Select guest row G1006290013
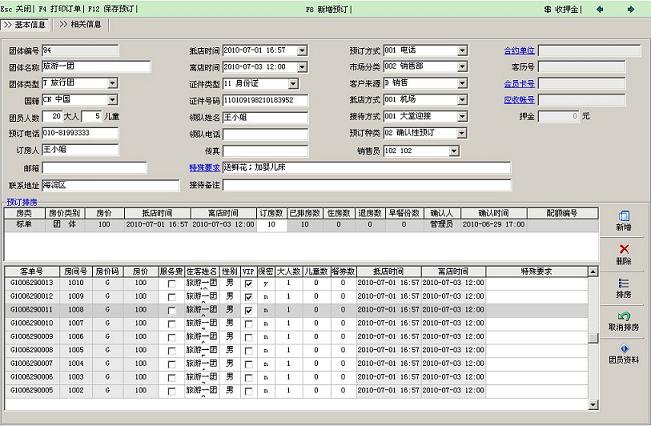651x426 pixels. pos(296,283)
